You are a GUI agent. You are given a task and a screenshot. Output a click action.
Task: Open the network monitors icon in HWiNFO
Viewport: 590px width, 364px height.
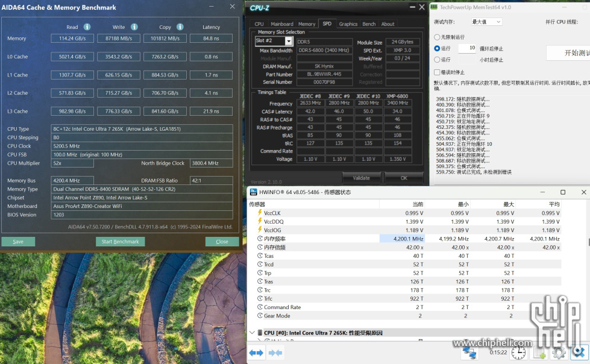point(469,353)
